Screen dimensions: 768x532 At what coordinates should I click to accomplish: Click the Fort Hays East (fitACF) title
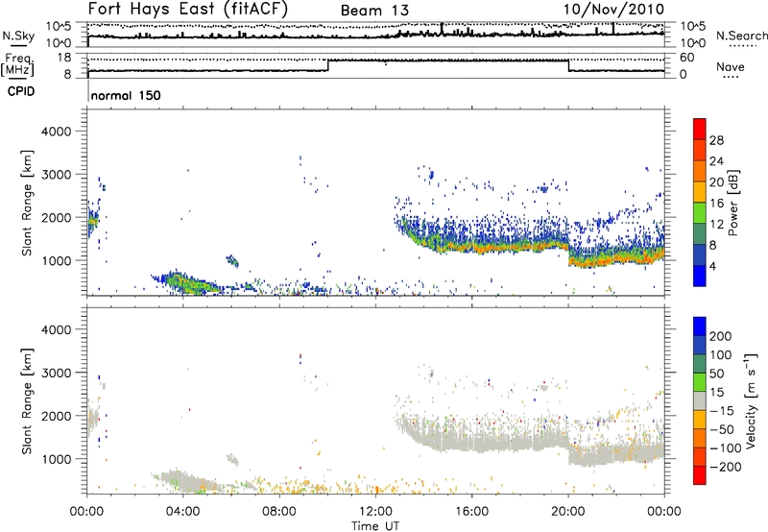pyautogui.click(x=188, y=10)
